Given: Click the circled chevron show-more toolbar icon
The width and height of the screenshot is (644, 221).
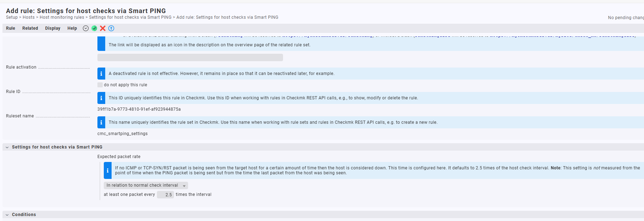Looking at the screenshot, I should pos(86,28).
